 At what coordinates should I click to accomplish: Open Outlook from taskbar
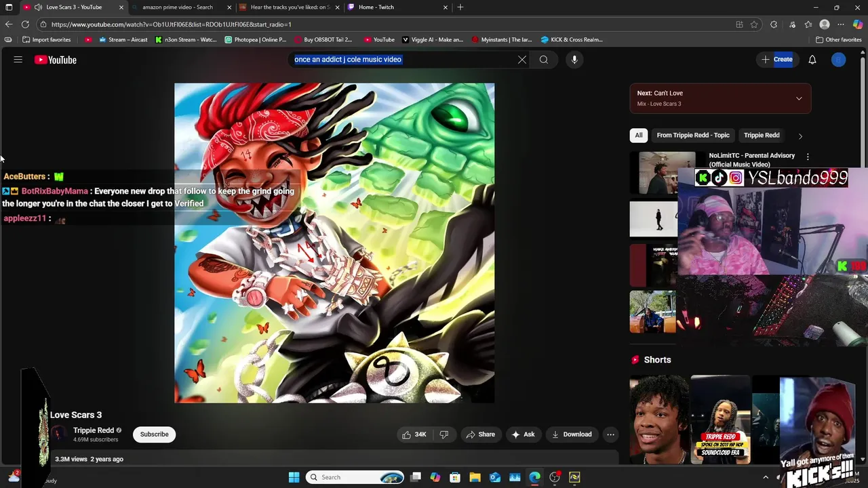coord(495,477)
